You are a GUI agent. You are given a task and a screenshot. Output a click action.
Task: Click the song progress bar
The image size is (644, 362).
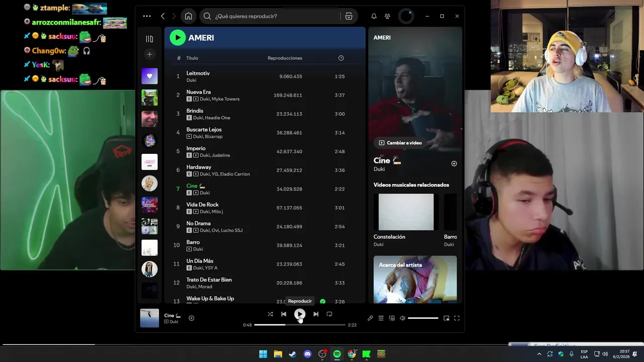[x=300, y=325]
